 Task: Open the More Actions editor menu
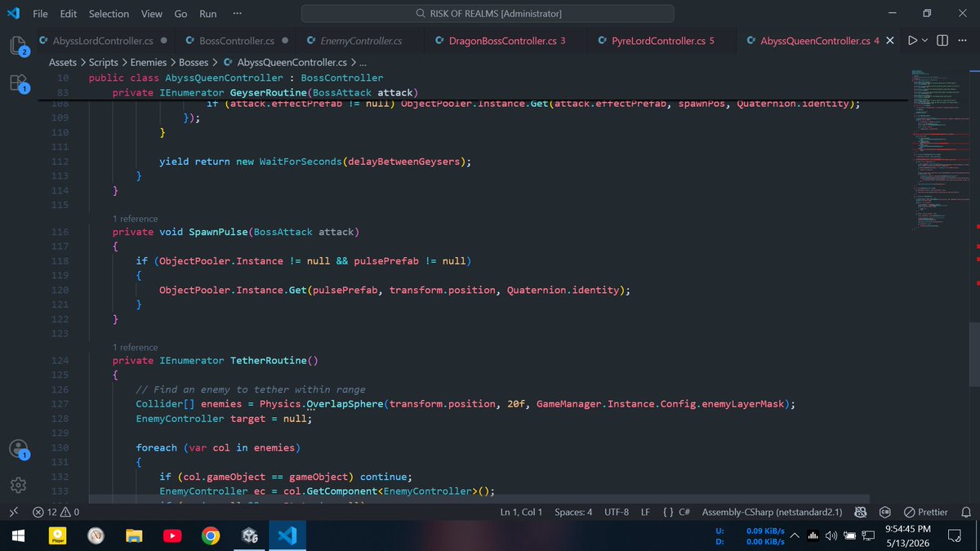(x=962, y=41)
